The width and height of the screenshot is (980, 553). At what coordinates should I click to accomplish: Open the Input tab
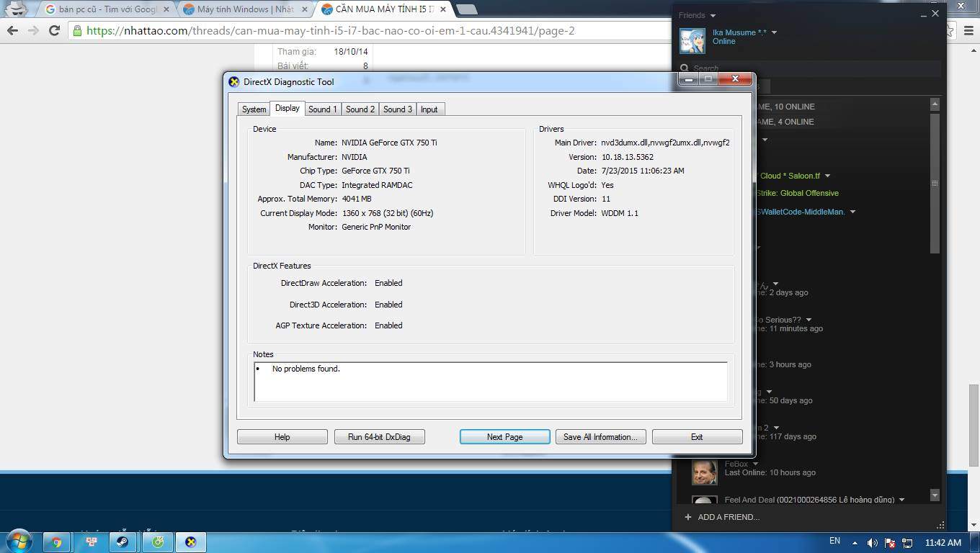tap(429, 109)
